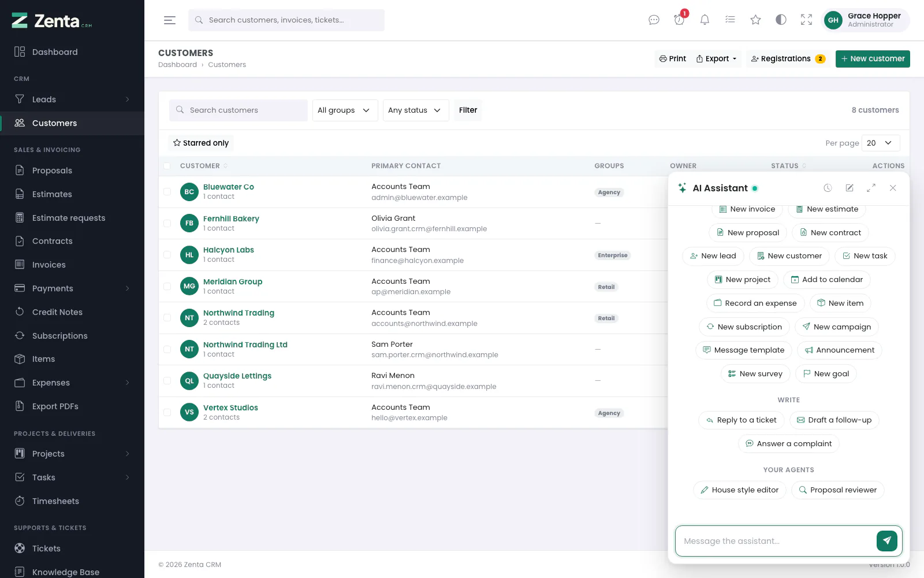Check the select-all customers checkbox
The image size is (924, 578).
coord(167,166)
